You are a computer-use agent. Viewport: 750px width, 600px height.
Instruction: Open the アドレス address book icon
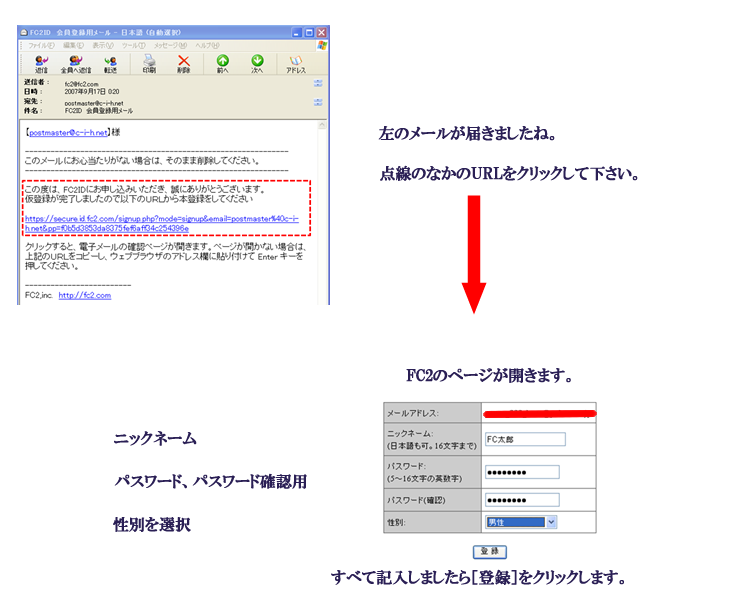(x=296, y=64)
